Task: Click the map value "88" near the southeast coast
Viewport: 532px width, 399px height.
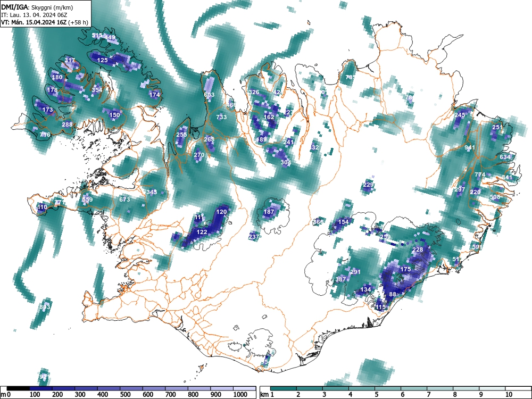Action: [x=393, y=294]
